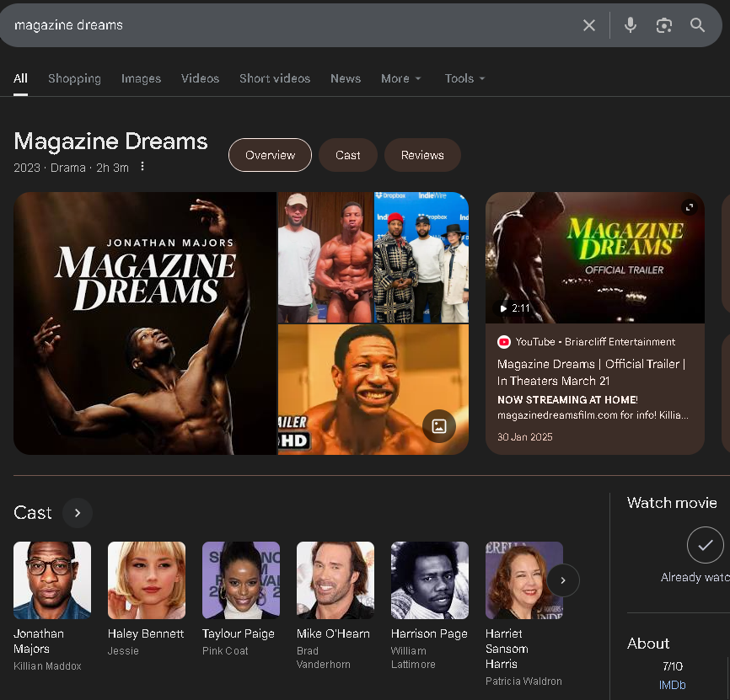730x700 pixels.
Task: Clear the search box with the X icon
Action: [589, 25]
